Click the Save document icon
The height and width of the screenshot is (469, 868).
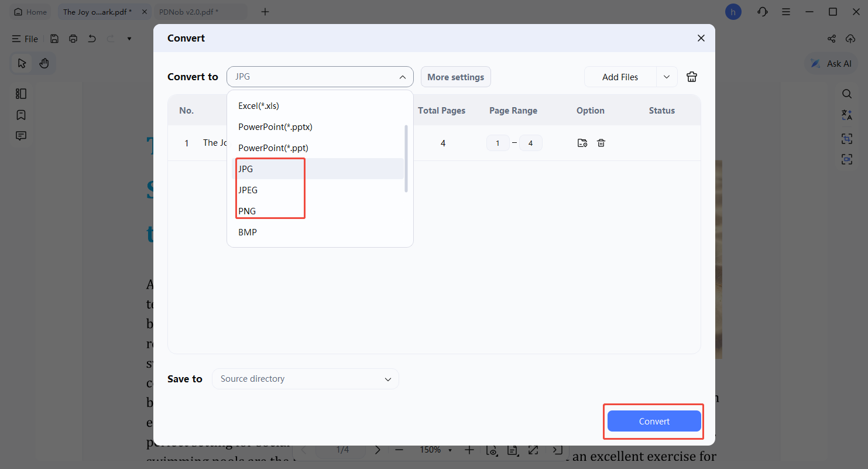click(x=54, y=39)
